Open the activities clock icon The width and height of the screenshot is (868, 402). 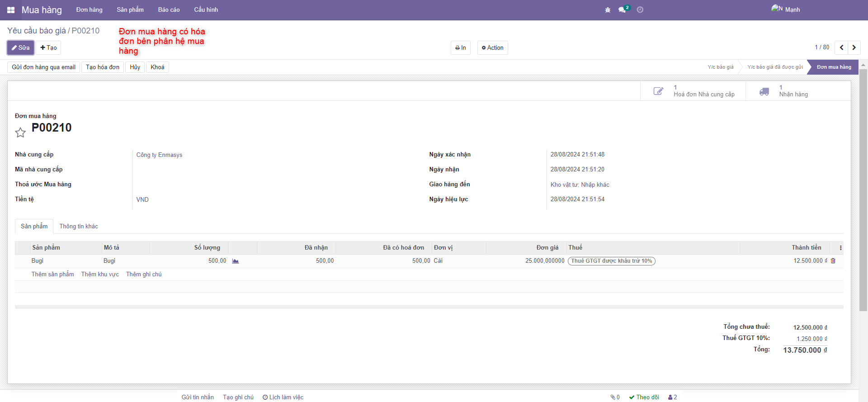pos(640,10)
